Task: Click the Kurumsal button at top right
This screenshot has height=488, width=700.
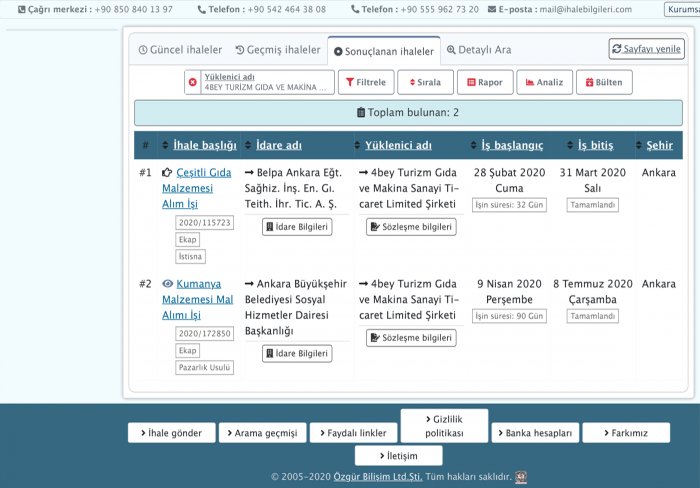Action: click(x=682, y=9)
